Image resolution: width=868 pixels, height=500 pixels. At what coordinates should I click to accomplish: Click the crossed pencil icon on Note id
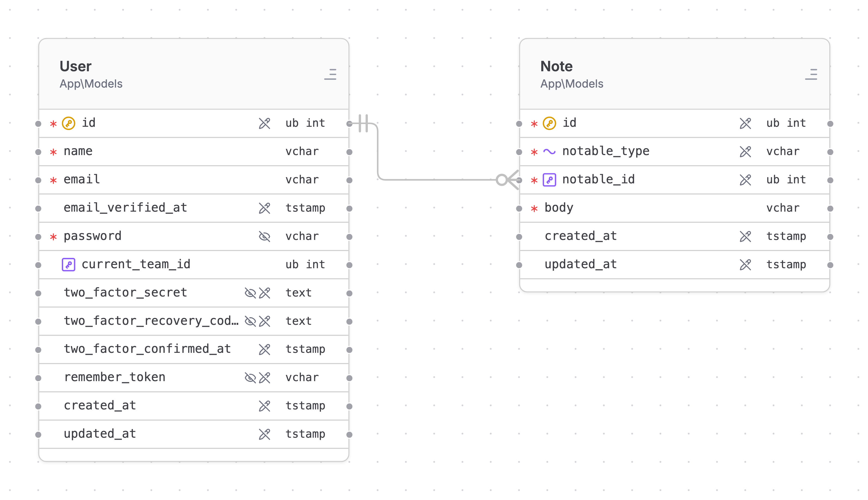tap(745, 123)
